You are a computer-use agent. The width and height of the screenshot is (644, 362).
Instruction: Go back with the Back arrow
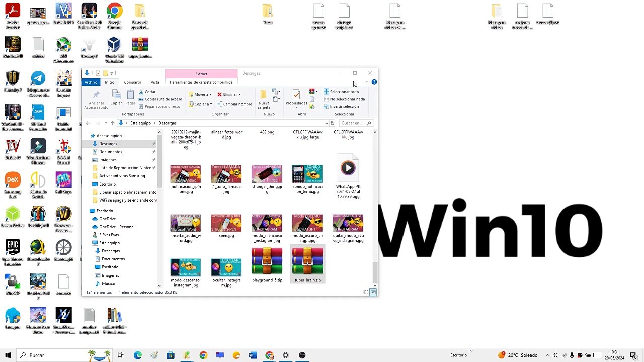pyautogui.click(x=88, y=123)
